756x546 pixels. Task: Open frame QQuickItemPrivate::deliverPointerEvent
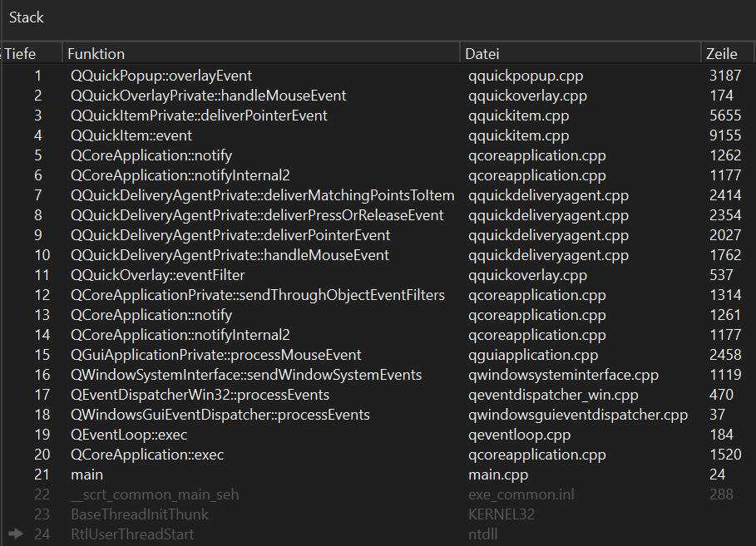378,116
